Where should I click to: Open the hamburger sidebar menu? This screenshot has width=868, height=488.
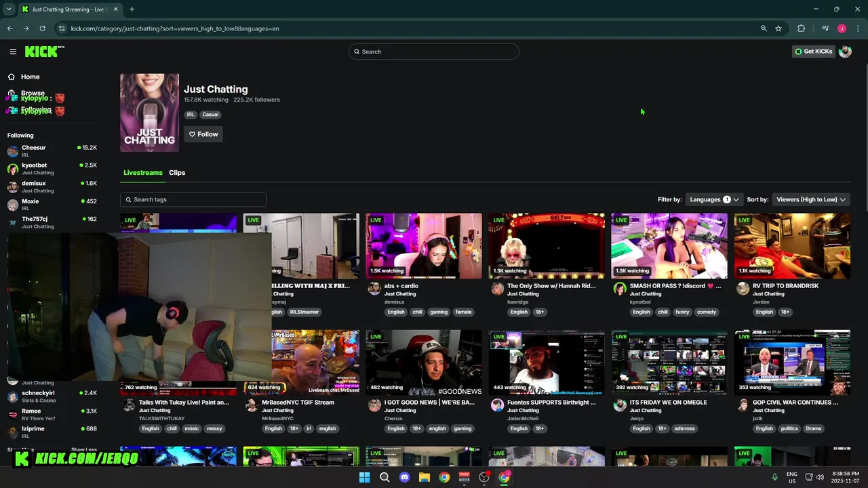coord(13,52)
